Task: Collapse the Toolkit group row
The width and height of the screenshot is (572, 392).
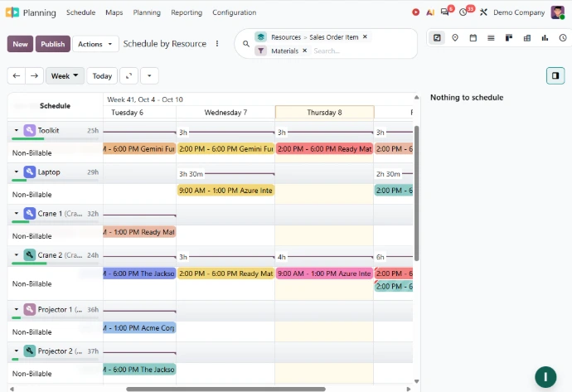Action: pyautogui.click(x=16, y=130)
